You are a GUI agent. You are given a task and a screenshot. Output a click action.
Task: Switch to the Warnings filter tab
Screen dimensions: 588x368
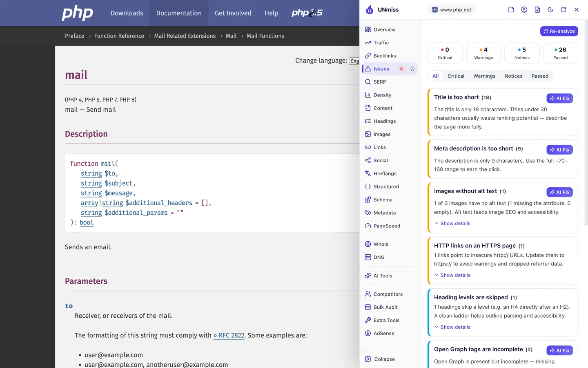tap(484, 76)
